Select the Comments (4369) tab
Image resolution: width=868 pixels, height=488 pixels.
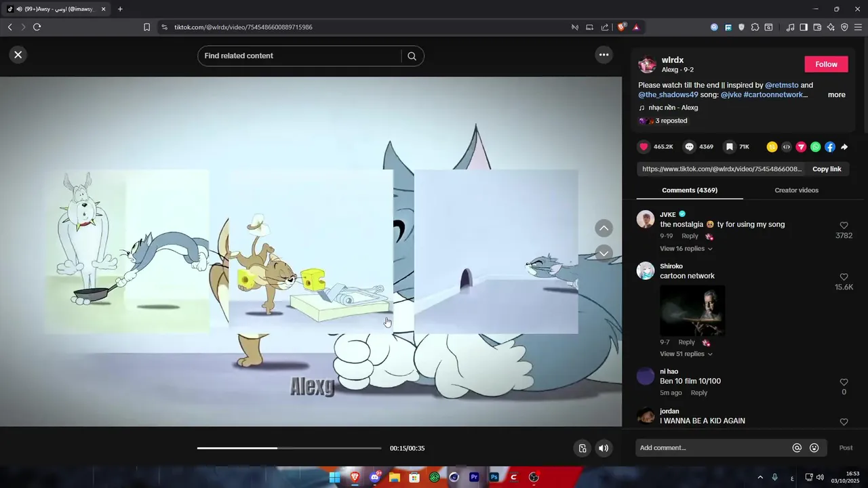[x=689, y=190]
